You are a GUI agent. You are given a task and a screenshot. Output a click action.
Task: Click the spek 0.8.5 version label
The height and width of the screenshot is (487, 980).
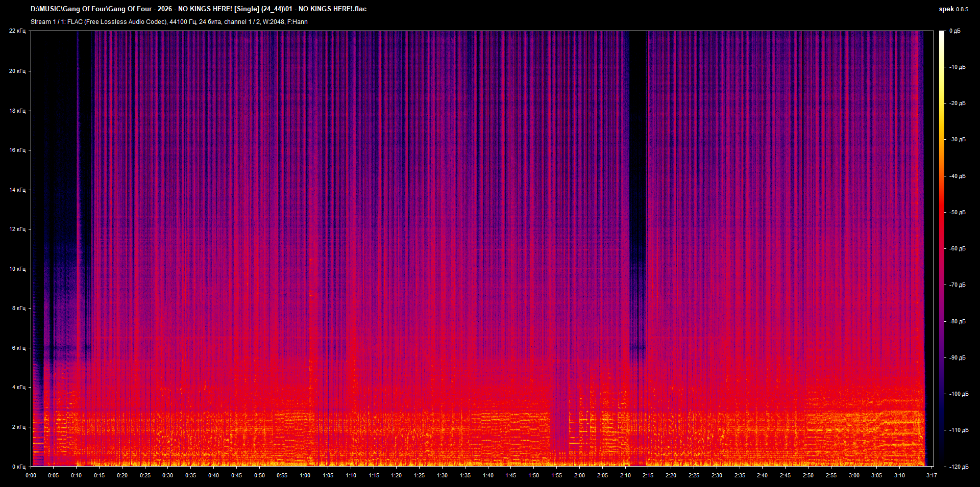pyautogui.click(x=953, y=9)
